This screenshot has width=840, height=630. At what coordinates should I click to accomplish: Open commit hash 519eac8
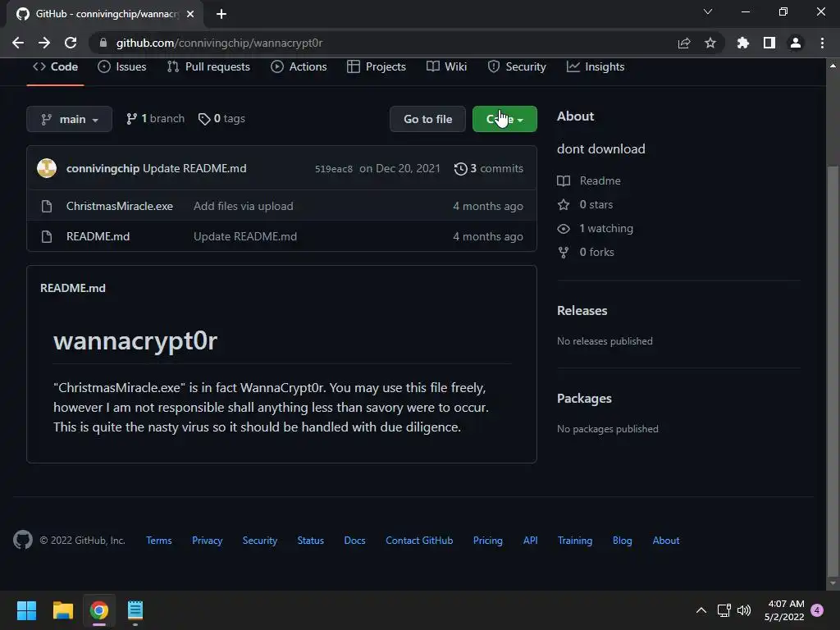(334, 169)
